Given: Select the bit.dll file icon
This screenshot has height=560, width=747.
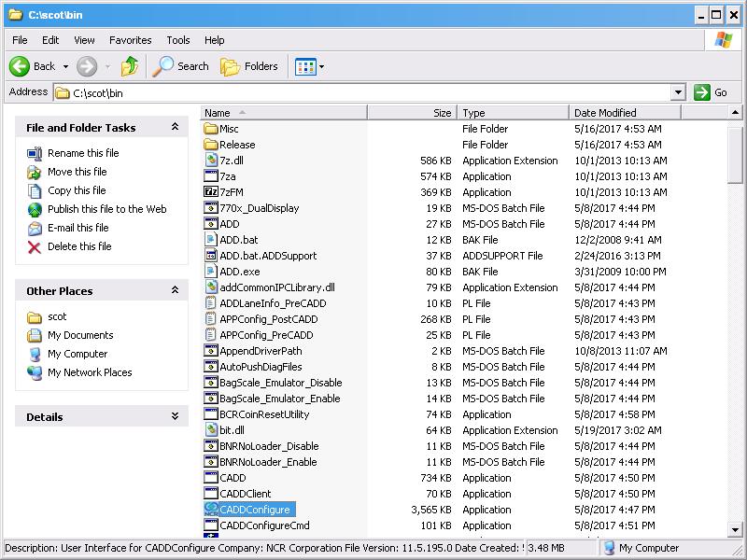Looking at the screenshot, I should (211, 429).
